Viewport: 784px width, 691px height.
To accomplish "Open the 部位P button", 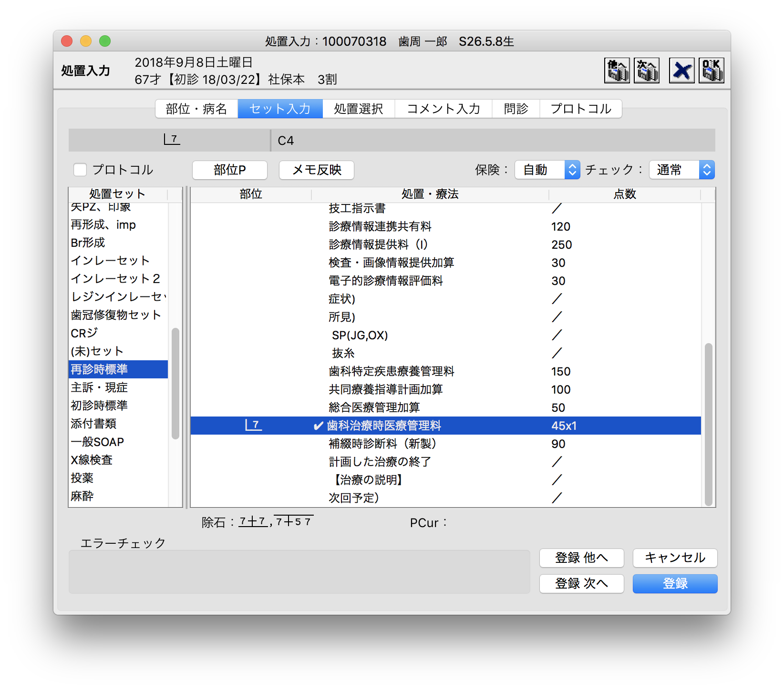I will pos(229,170).
